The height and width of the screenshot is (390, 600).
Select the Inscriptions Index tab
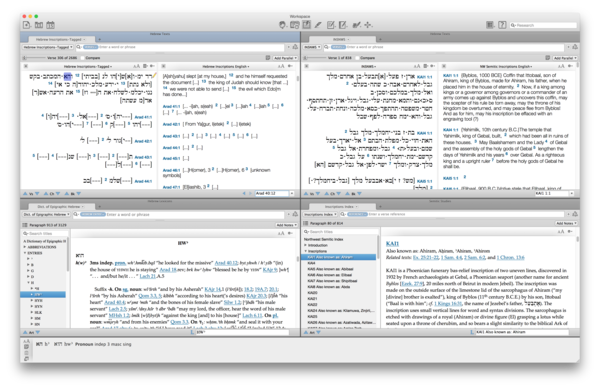click(341, 207)
